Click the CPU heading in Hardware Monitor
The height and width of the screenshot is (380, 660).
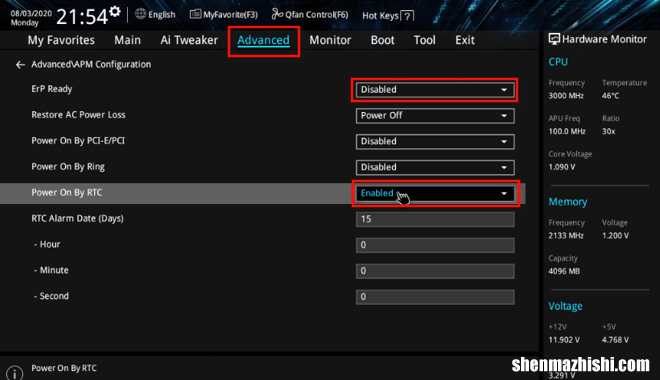[x=558, y=62]
